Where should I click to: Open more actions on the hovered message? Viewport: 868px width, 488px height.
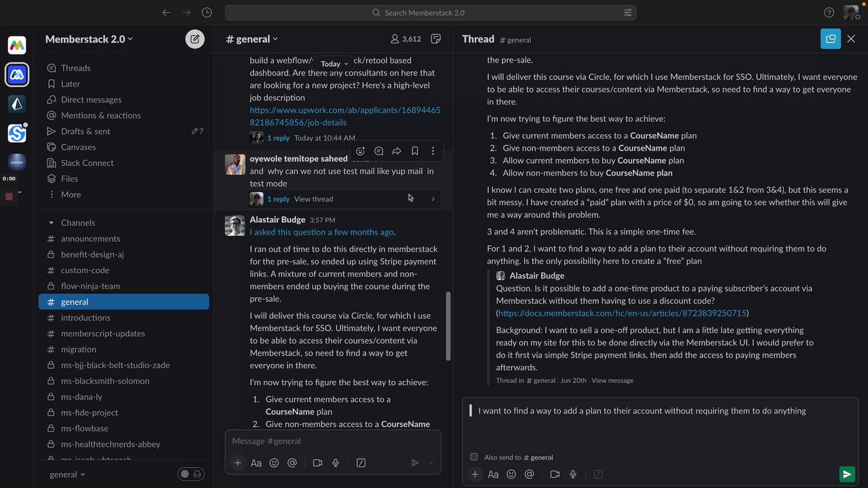(433, 151)
